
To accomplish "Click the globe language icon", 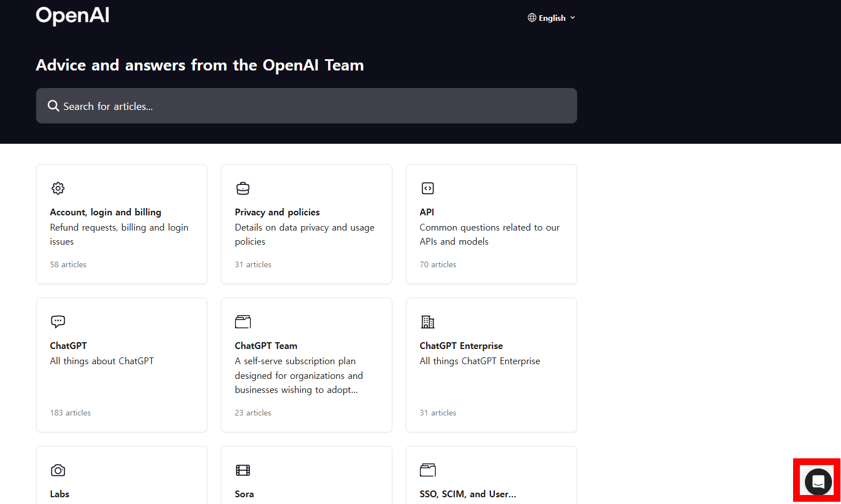I will (x=532, y=17).
